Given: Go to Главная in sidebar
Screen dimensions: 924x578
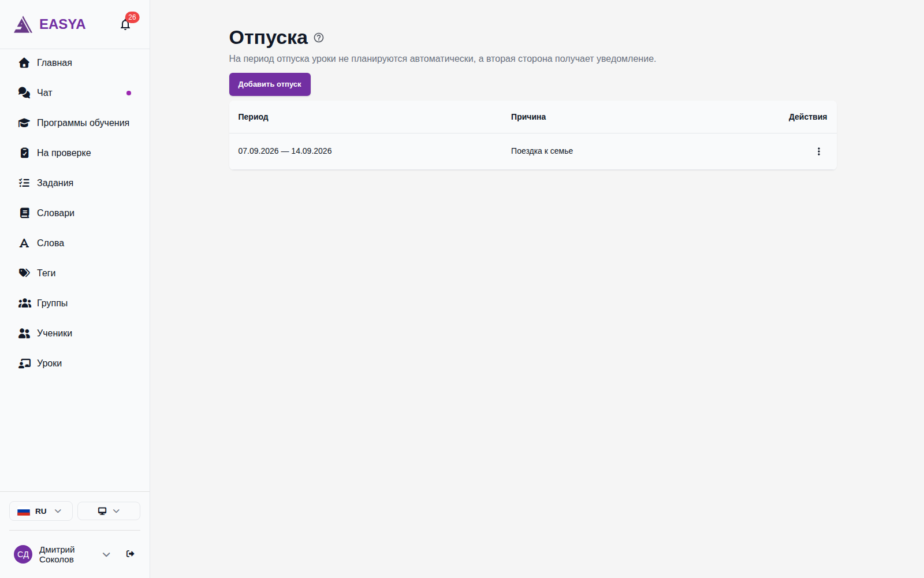Looking at the screenshot, I should [74, 63].
